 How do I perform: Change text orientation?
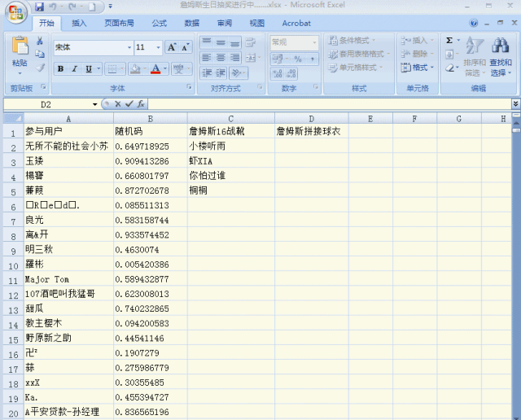tap(236, 73)
